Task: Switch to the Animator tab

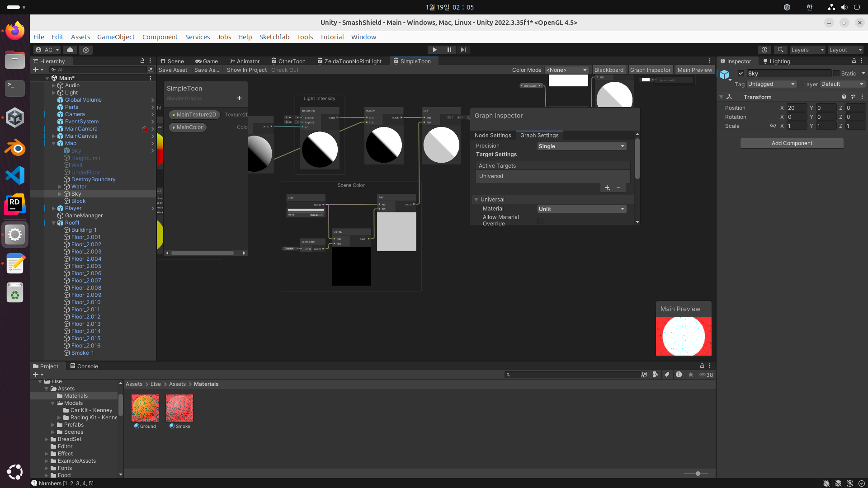Action: pos(245,61)
